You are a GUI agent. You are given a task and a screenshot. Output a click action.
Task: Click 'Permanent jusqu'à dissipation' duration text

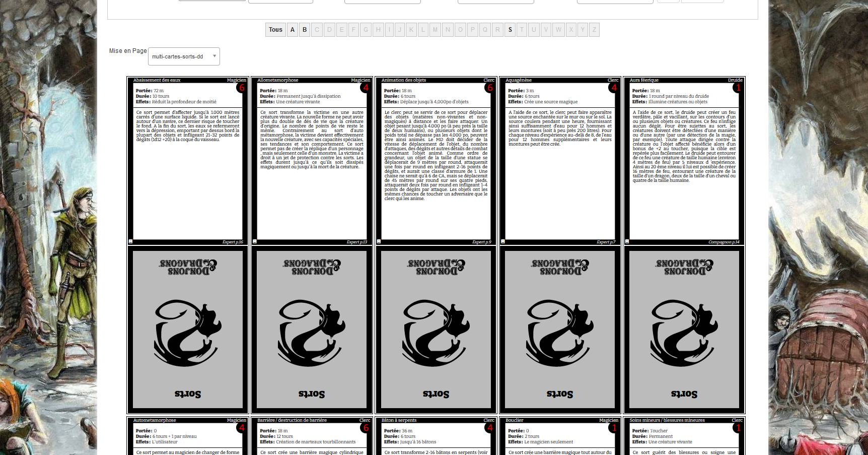309,96
